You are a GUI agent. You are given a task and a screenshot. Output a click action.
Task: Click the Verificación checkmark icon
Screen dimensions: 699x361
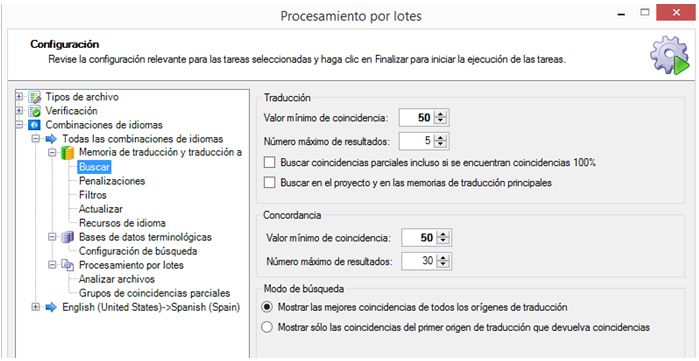tap(34, 111)
